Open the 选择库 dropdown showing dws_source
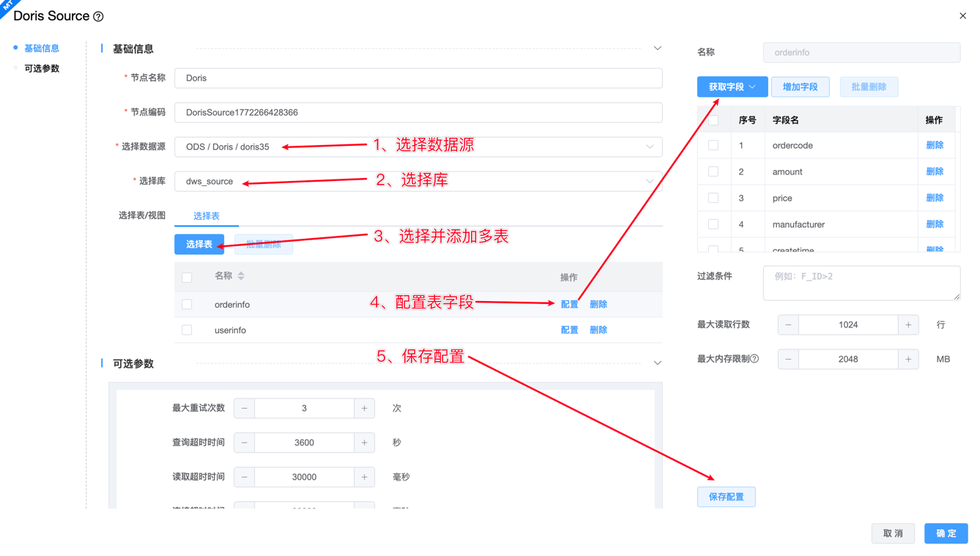 [418, 181]
